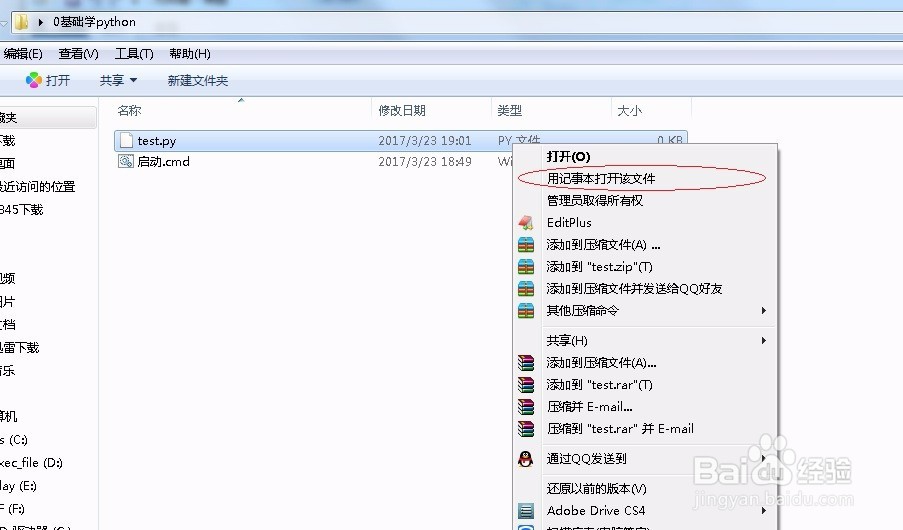This screenshot has width=903, height=530.
Task: Choose 添加到 "test.zip"(T) entry
Action: click(599, 267)
